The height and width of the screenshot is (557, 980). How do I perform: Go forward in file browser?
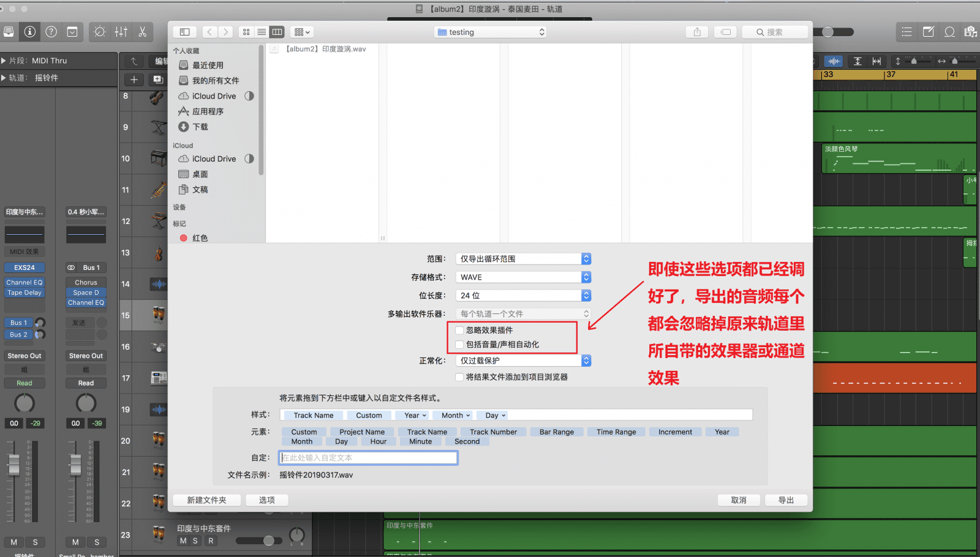(226, 32)
